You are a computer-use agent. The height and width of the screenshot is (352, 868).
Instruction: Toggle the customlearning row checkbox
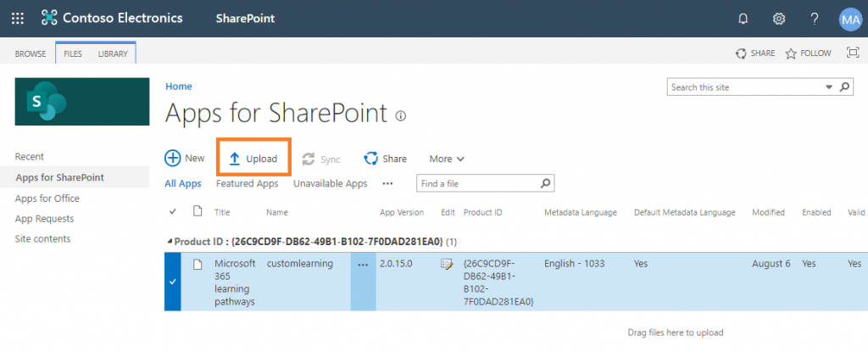[173, 282]
